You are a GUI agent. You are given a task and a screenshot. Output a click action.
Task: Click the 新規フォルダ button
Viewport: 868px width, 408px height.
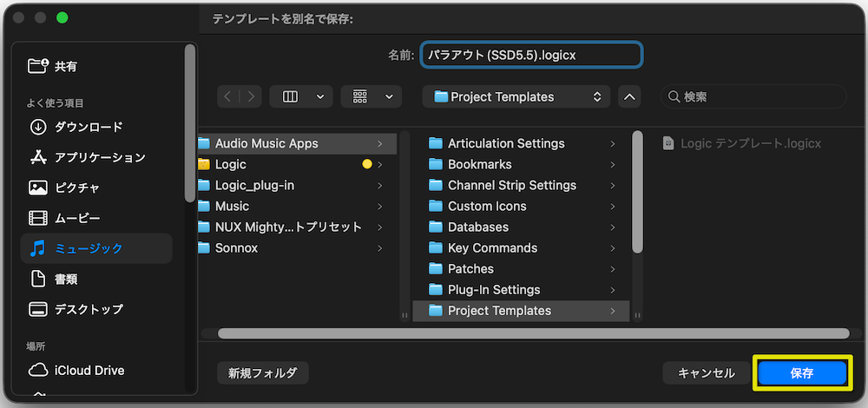pyautogui.click(x=262, y=372)
